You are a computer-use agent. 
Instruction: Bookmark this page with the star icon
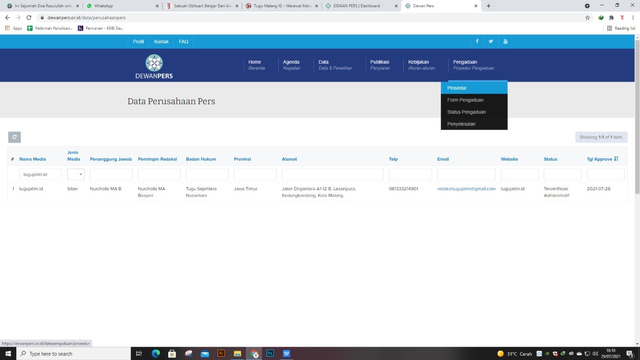pos(587,18)
